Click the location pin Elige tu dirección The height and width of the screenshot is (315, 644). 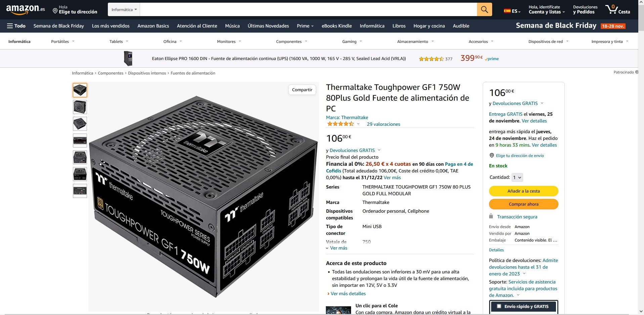[x=75, y=9]
